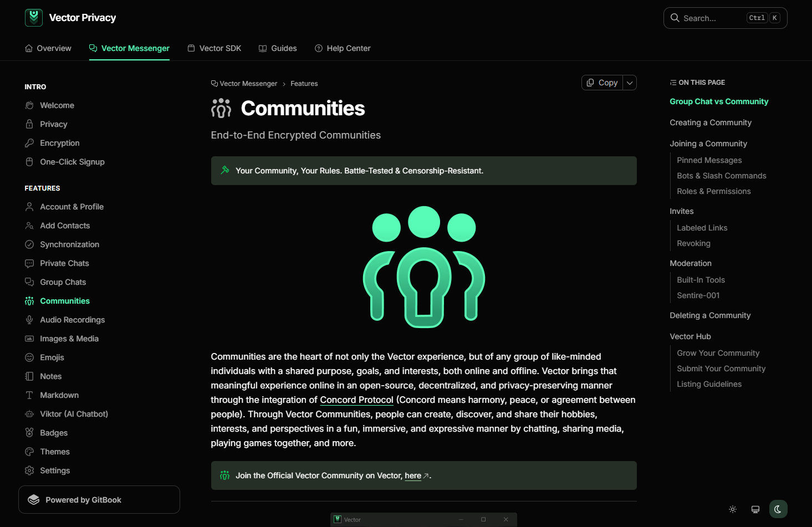
Task: Click the Audio Recordings microphone icon
Action: (x=29, y=320)
